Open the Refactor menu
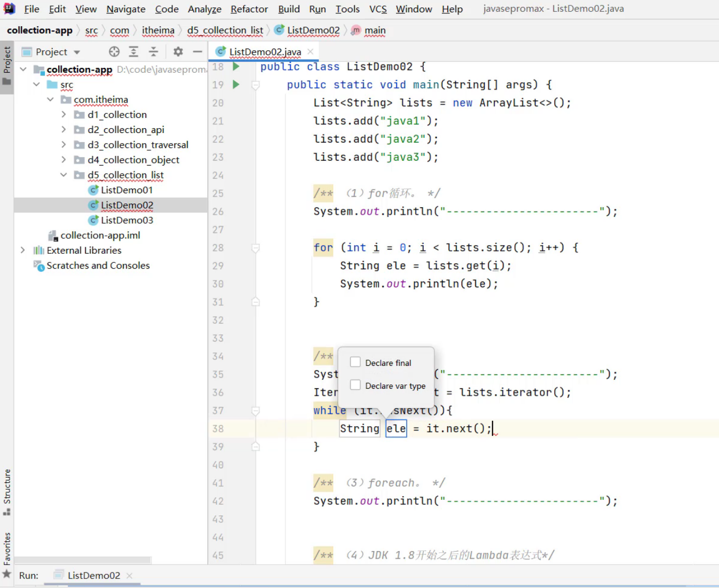Image resolution: width=719 pixels, height=588 pixels. click(x=249, y=9)
